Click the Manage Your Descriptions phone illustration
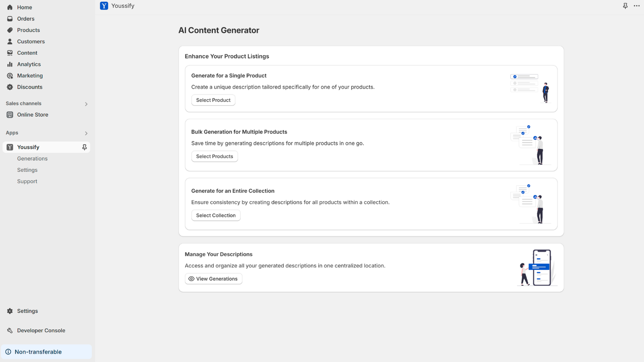644x362 pixels. [x=537, y=267]
